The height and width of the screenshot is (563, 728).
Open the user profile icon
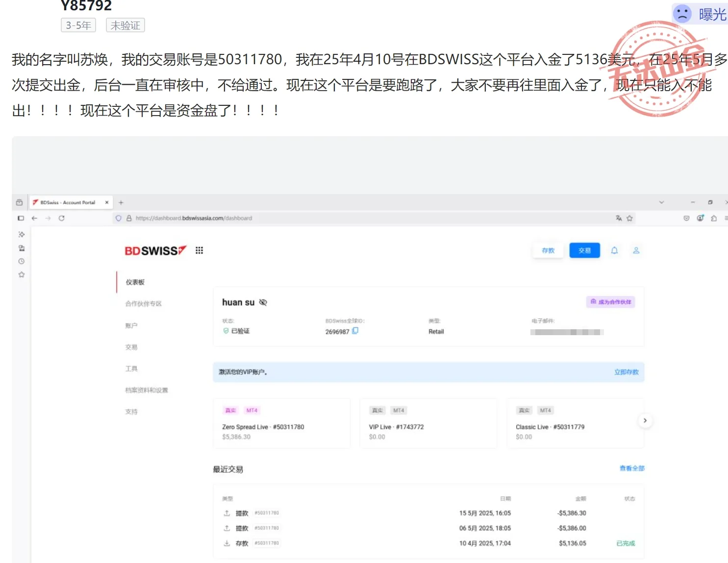point(636,250)
